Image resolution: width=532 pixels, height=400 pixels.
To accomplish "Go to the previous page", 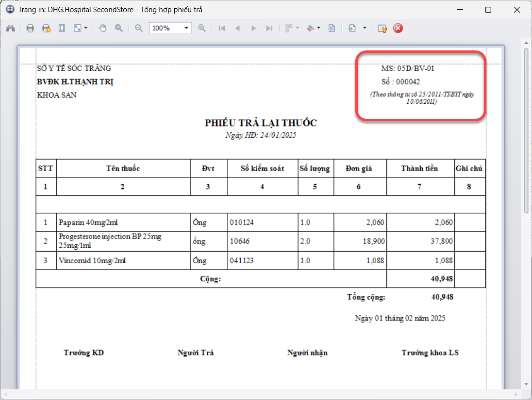I will point(237,28).
